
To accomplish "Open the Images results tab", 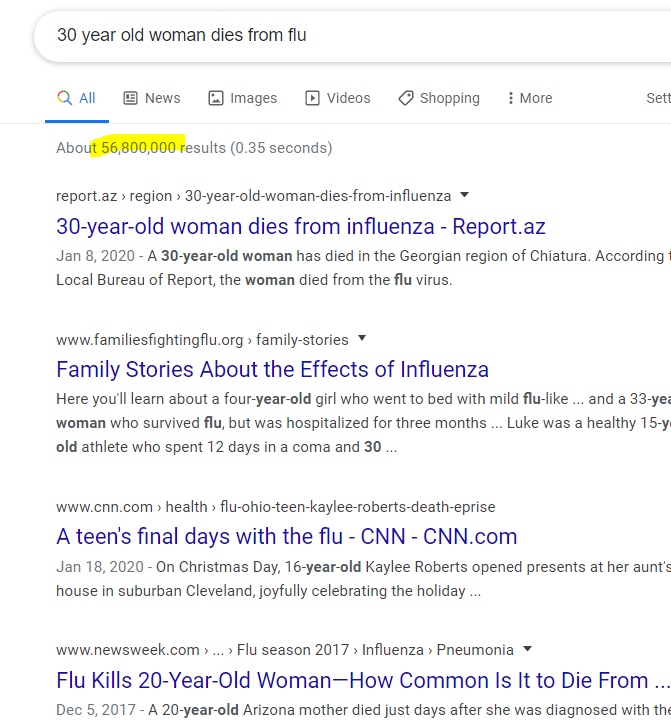I will 242,98.
